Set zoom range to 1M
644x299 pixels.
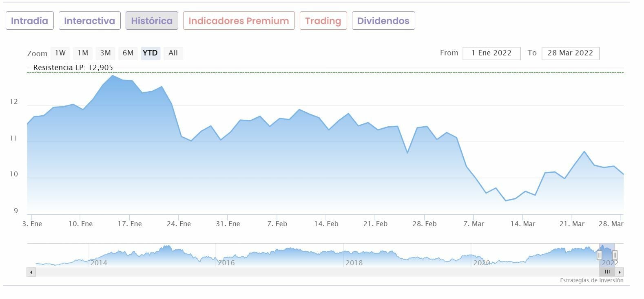pyautogui.click(x=83, y=53)
